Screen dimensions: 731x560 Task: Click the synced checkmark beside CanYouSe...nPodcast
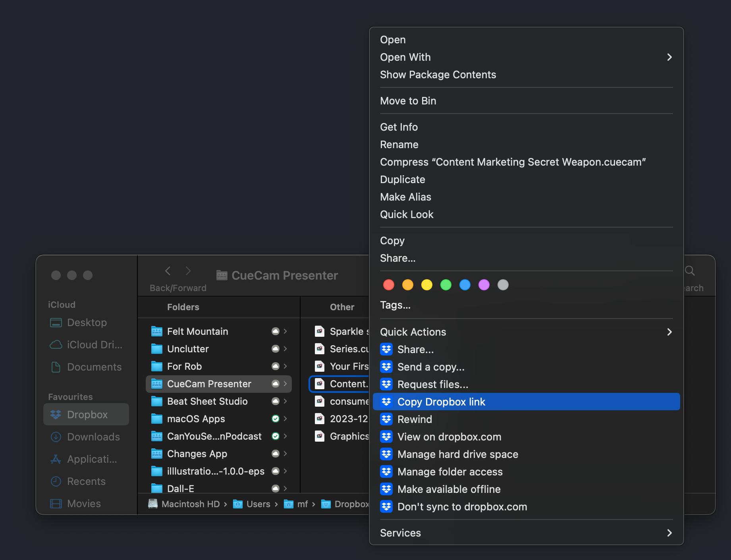(x=275, y=436)
